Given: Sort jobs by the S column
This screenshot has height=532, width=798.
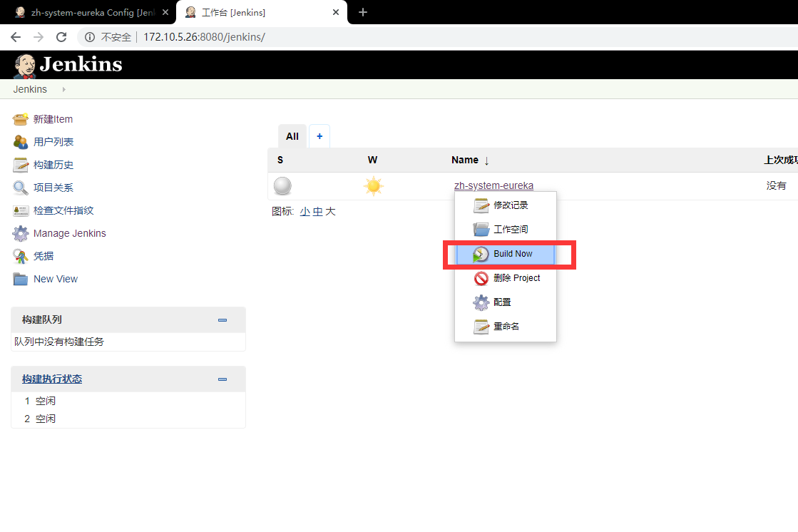Looking at the screenshot, I should 280,160.
